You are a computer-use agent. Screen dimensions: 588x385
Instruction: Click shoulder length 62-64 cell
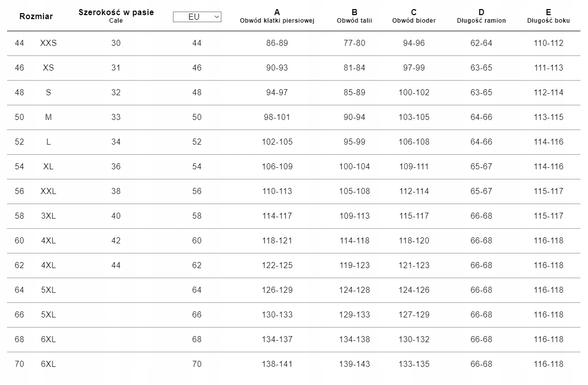tap(481, 43)
